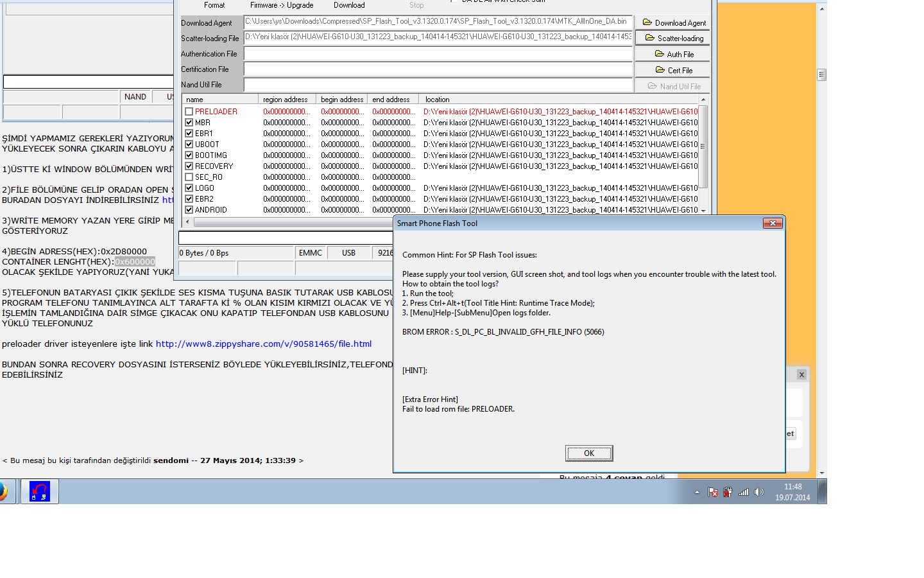Close the small popup with x button
Screen dimensions: 924x578
[801, 374]
